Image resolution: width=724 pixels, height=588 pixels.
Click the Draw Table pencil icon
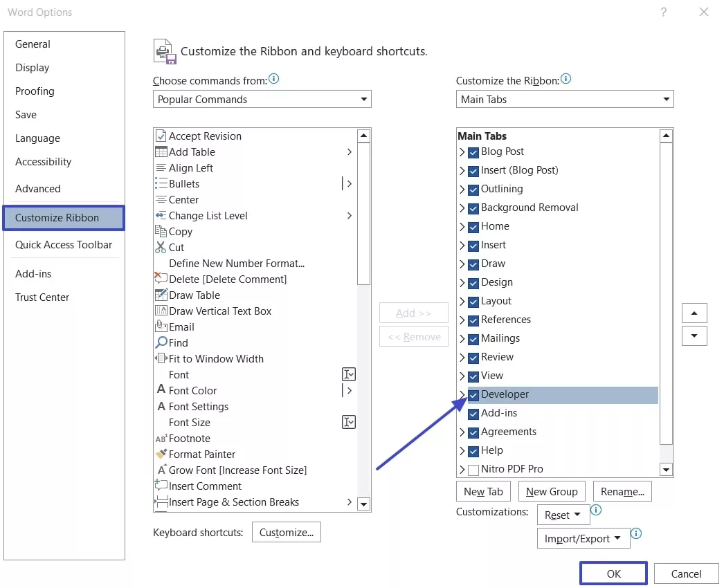pos(161,295)
